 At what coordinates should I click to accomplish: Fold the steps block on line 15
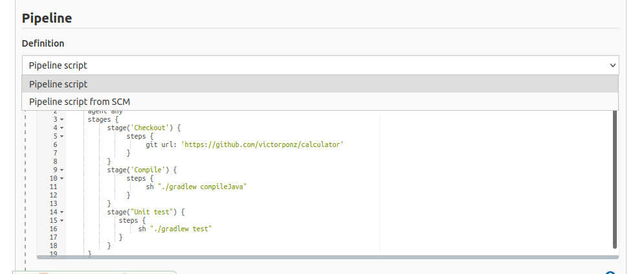pyautogui.click(x=61, y=220)
